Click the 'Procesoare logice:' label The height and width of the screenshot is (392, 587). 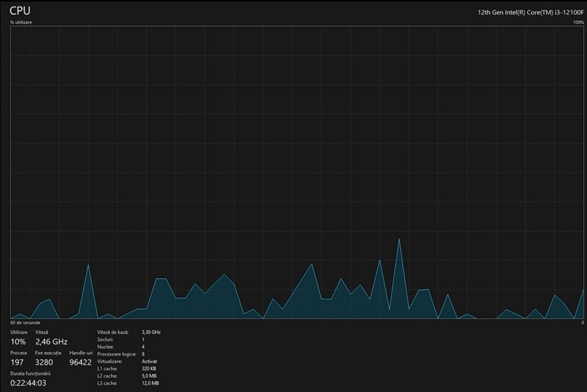click(x=116, y=354)
